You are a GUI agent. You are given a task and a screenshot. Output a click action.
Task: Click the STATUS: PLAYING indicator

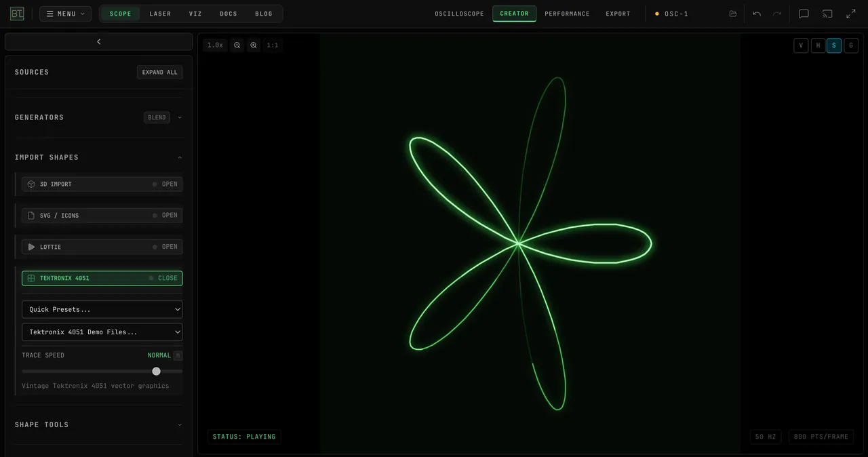(244, 437)
